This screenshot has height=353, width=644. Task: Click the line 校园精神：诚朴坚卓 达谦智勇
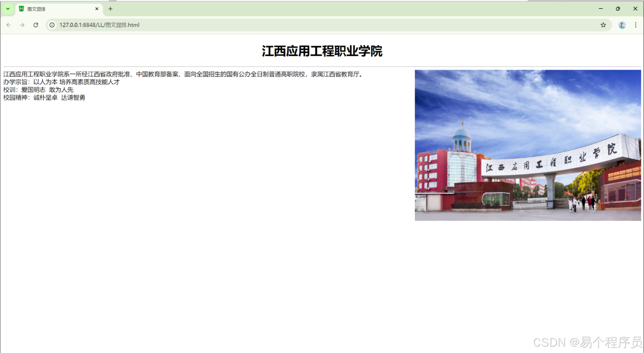(44, 98)
